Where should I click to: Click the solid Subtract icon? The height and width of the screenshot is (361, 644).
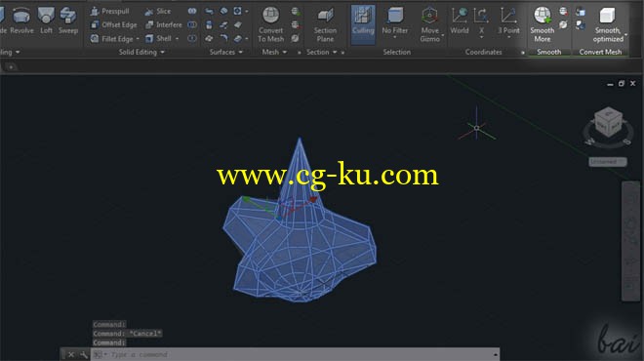192,24
